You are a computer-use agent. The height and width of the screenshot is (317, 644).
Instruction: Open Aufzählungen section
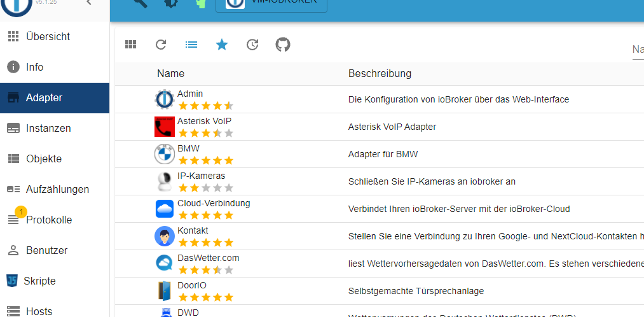[55, 189]
